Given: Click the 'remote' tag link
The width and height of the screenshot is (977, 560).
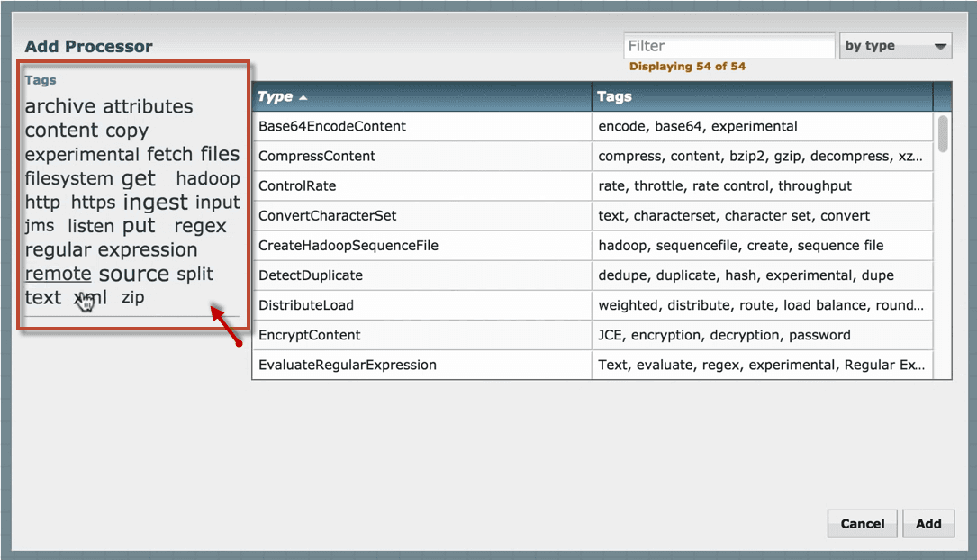Looking at the screenshot, I should coord(58,274).
